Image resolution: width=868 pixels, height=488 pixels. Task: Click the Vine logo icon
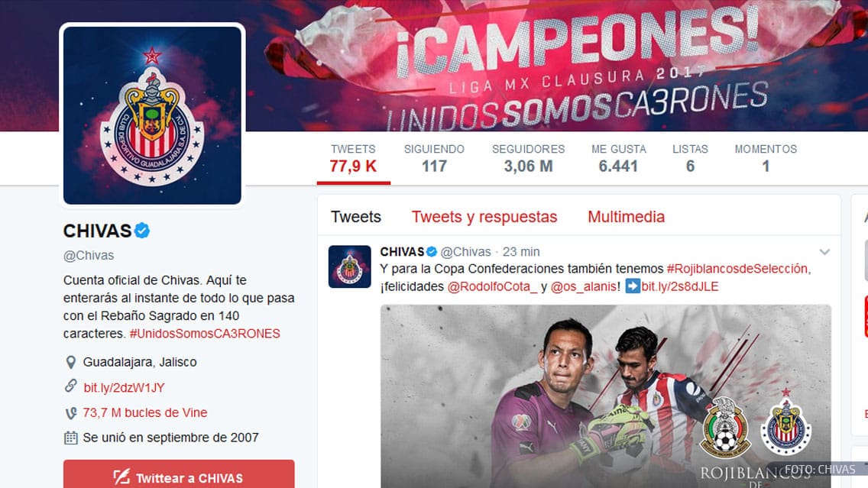point(71,412)
